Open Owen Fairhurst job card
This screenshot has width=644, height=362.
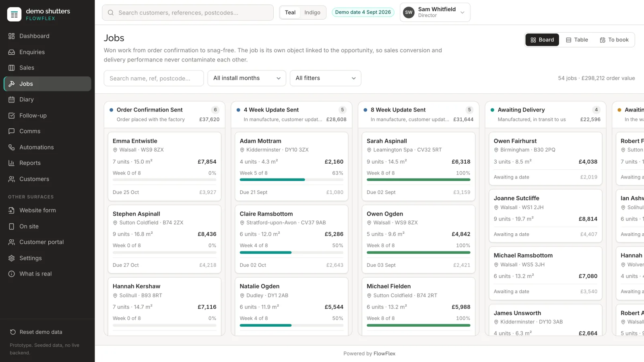(x=545, y=158)
